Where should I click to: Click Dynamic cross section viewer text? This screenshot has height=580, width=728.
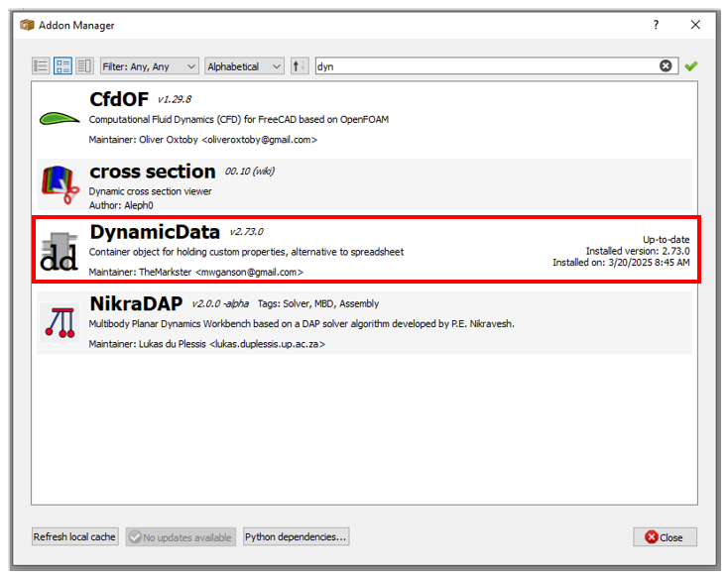(x=150, y=191)
